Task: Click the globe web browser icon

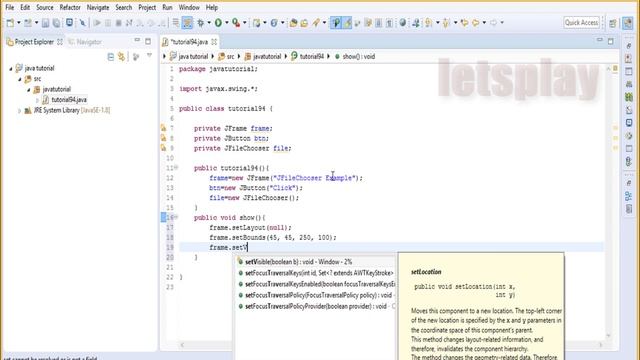Action: click(x=403, y=23)
